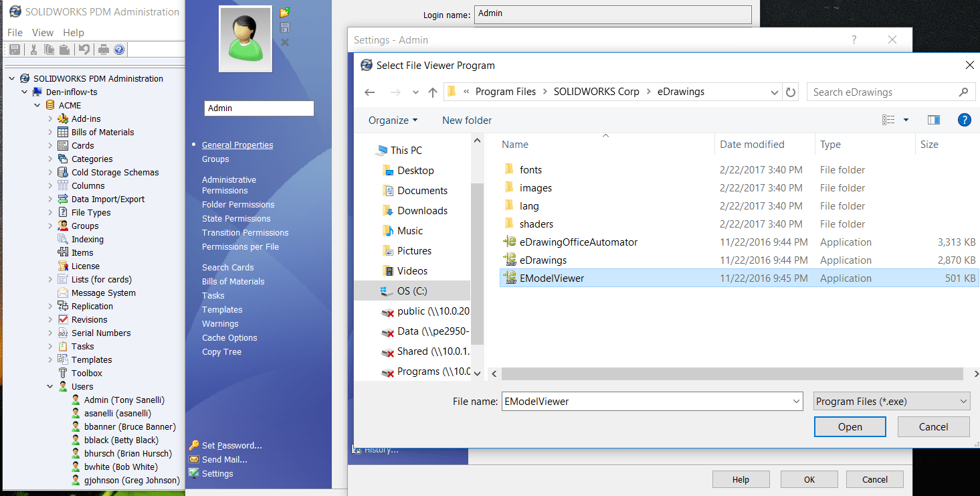Click the Set Password... link
This screenshot has height=496, width=980.
231,445
